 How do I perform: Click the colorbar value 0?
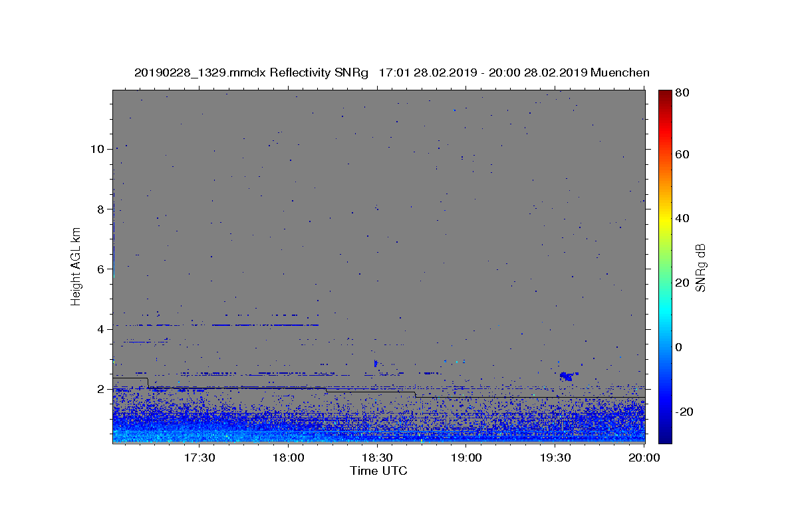[680, 347]
